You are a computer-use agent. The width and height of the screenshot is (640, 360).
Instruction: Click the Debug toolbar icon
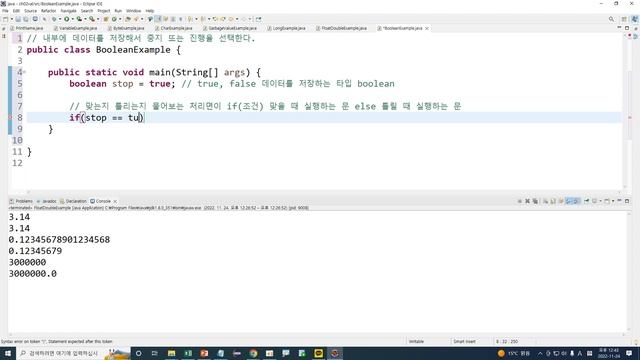[x=53, y=19]
